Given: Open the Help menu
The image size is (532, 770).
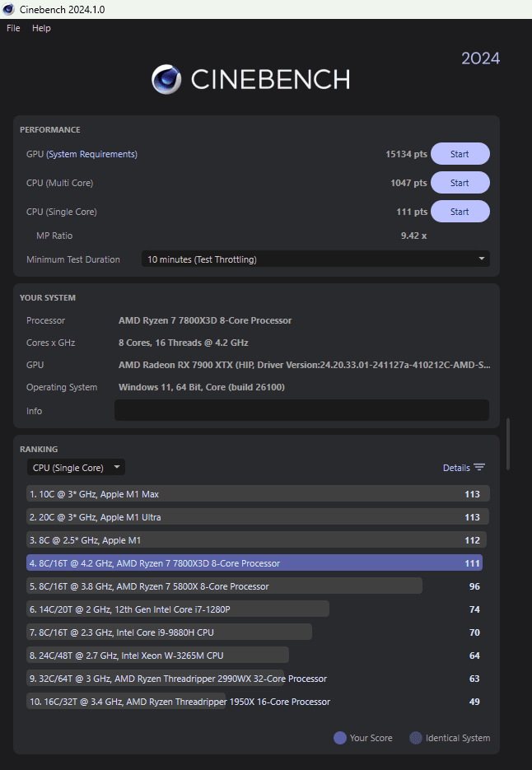Looking at the screenshot, I should tap(41, 28).
